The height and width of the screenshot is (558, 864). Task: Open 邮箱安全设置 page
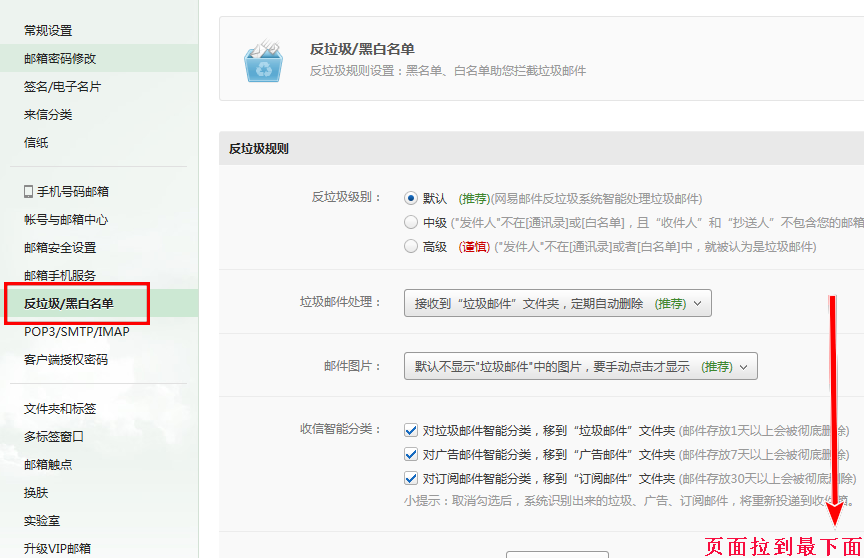[60, 248]
